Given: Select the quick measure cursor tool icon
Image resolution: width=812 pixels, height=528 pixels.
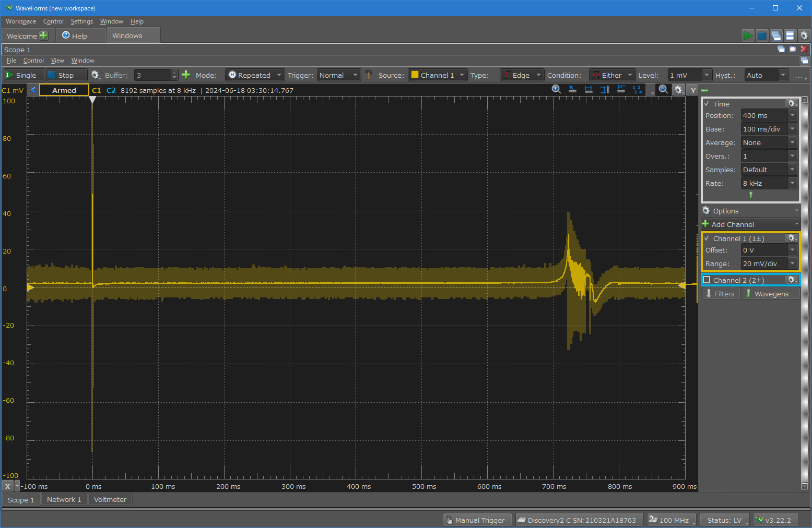Looking at the screenshot, I should (x=572, y=90).
